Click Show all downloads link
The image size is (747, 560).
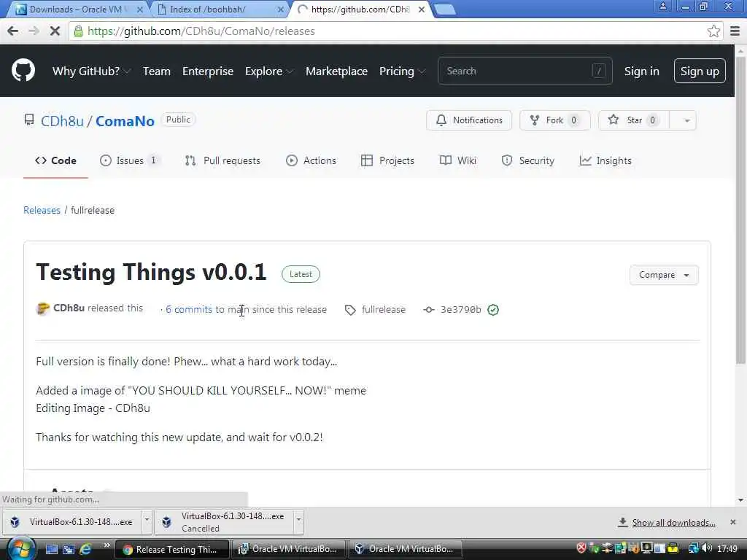pos(673,523)
